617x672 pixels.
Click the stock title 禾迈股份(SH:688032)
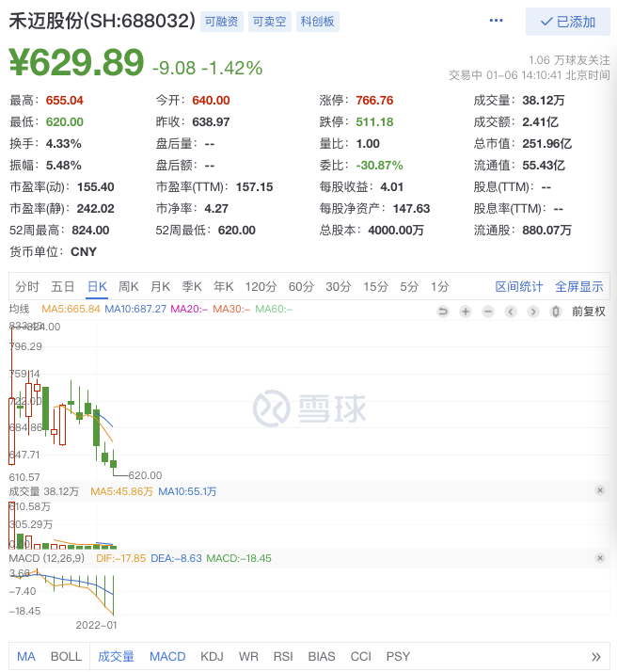[x=103, y=21]
